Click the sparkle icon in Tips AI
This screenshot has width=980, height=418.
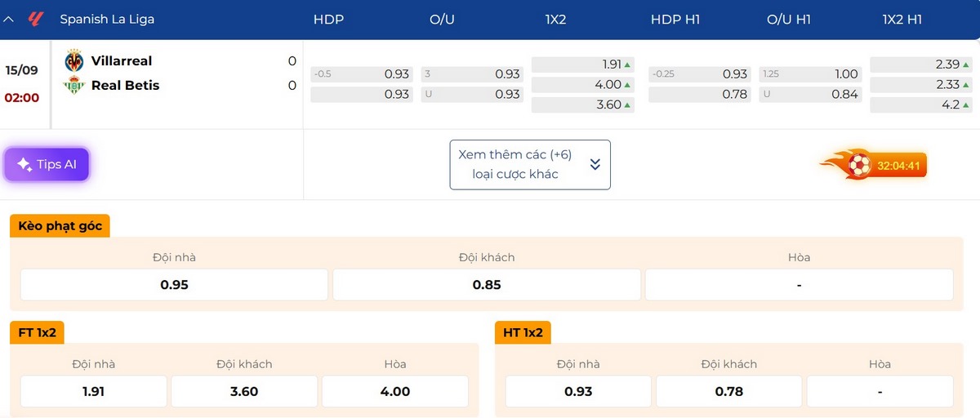[24, 164]
